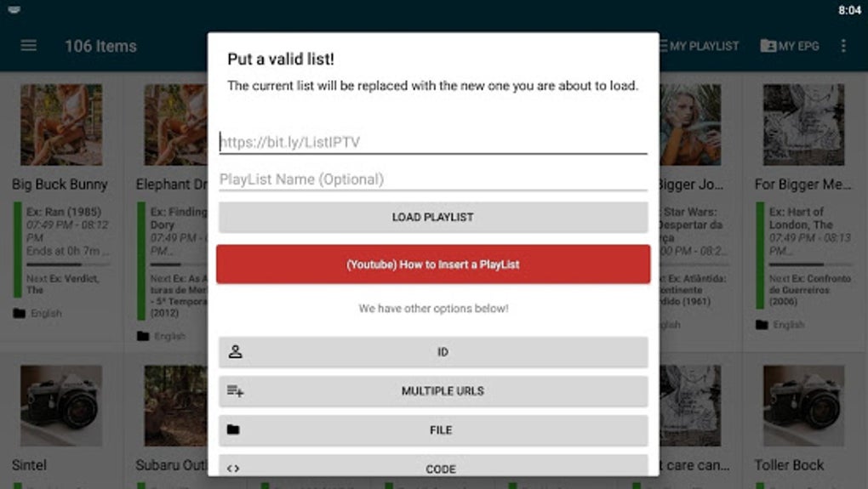Open the Youtube How to Insert a PlayList guide
The image size is (868, 489).
[x=433, y=264]
